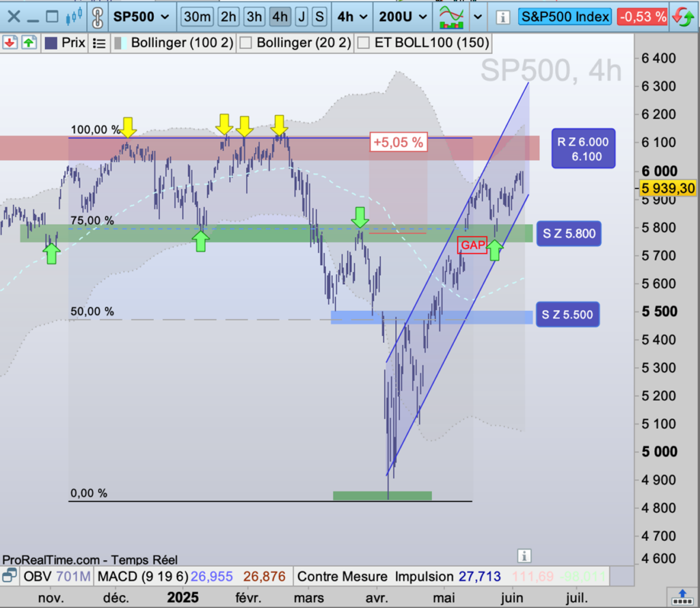This screenshot has height=608, width=700.
Task: Click the red down-arrow import icon
Action: [x=10, y=43]
